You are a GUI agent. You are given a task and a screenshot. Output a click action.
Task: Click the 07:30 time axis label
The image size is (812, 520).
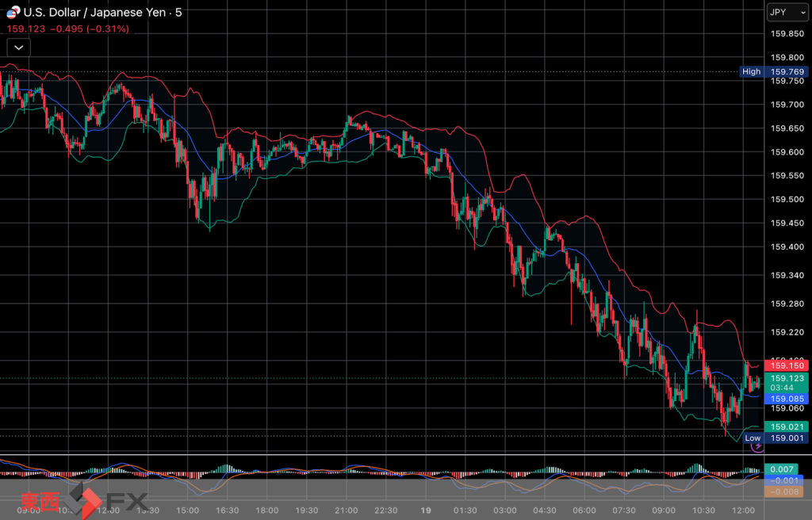(x=624, y=510)
